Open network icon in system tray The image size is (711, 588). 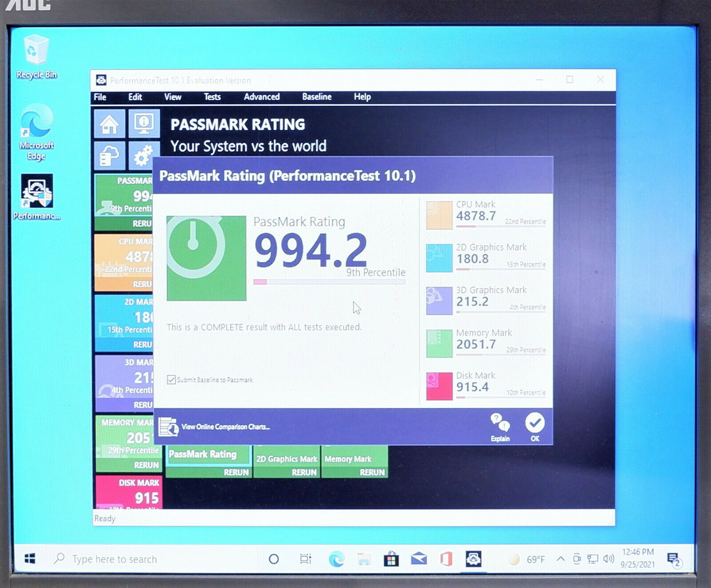592,559
